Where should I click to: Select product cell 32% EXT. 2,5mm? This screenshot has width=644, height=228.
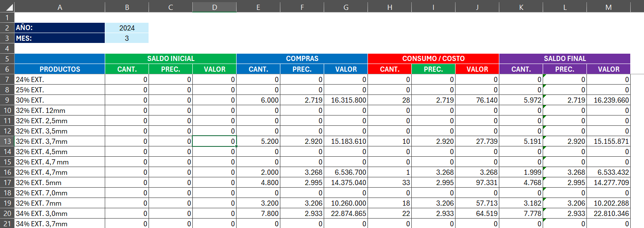pos(60,121)
